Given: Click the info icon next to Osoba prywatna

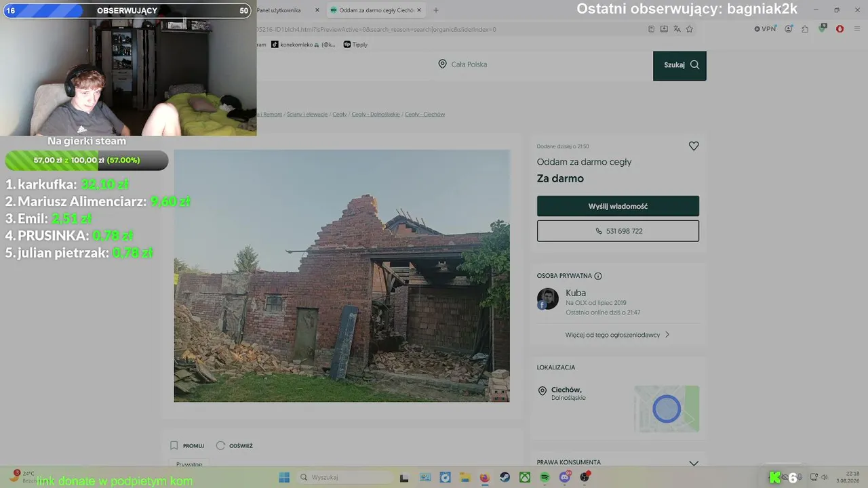Looking at the screenshot, I should pos(598,276).
